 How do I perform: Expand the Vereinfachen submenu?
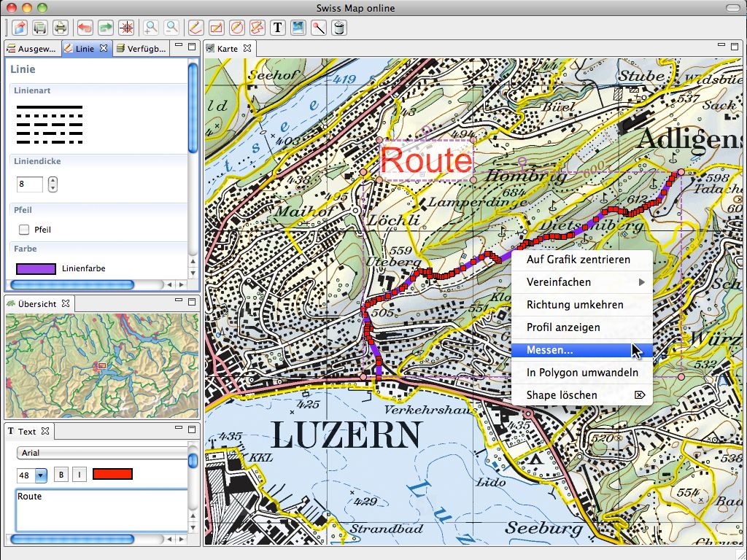(x=581, y=282)
